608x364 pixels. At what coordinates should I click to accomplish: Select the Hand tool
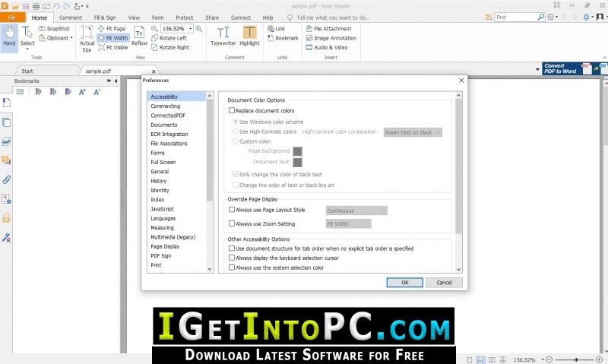(x=9, y=36)
